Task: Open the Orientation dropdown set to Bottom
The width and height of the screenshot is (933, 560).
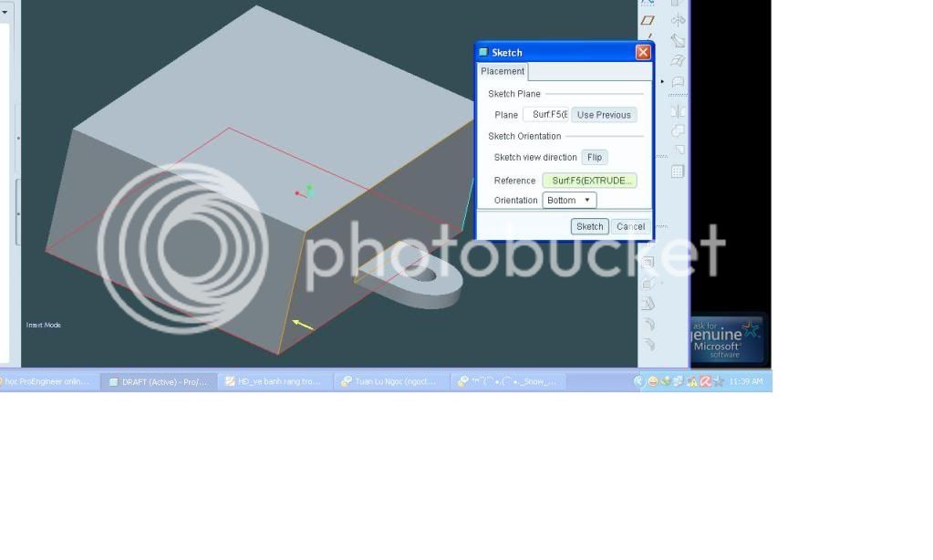Action: pos(569,200)
